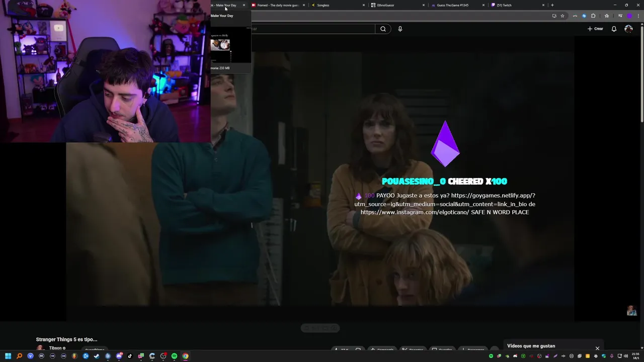Image resolution: width=644 pixels, height=362 pixels.
Task: Switch to the Songless tab
Action: pos(337,5)
